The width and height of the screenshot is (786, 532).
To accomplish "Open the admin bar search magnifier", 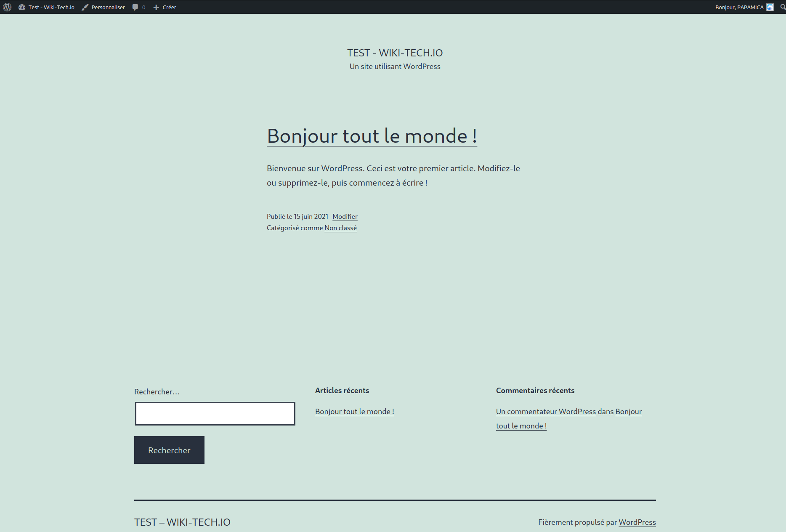I will pos(782,7).
